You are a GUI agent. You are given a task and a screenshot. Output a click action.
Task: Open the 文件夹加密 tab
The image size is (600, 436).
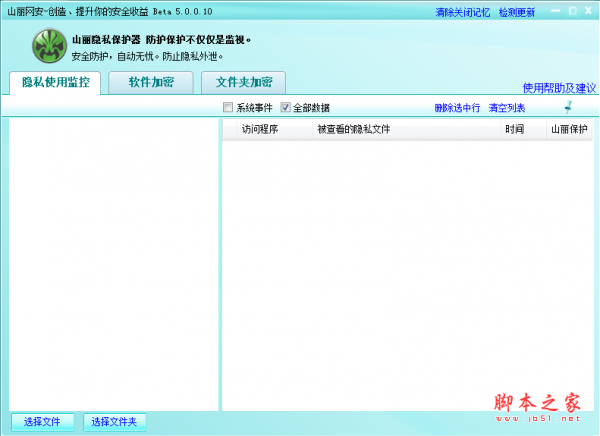click(x=244, y=82)
